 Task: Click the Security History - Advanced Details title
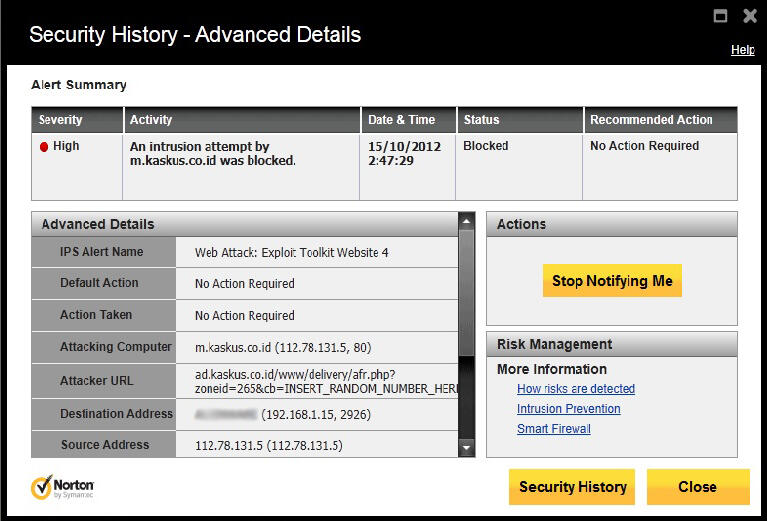point(195,35)
